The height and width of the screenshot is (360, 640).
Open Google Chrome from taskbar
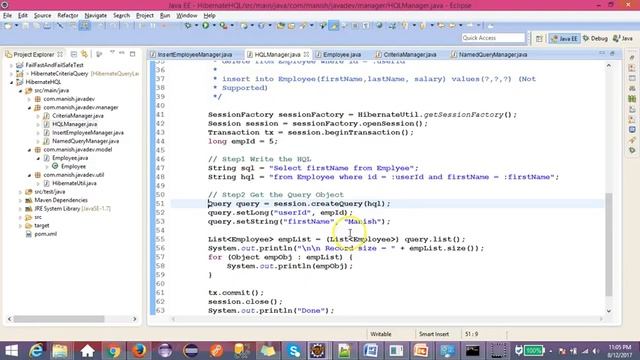point(113,351)
